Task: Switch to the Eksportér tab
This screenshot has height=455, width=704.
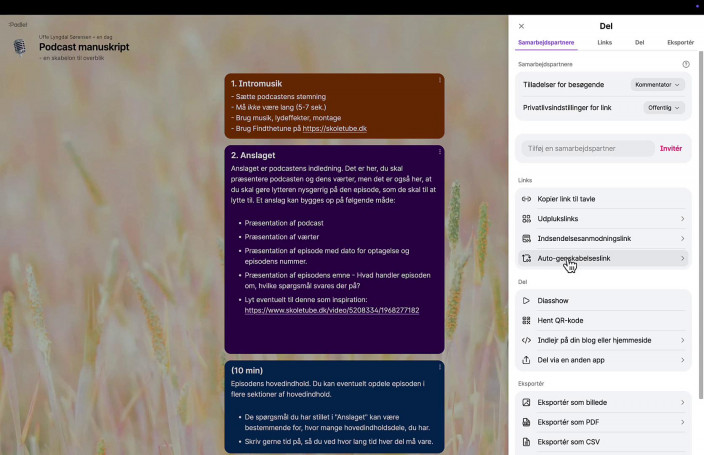Action: tap(680, 43)
